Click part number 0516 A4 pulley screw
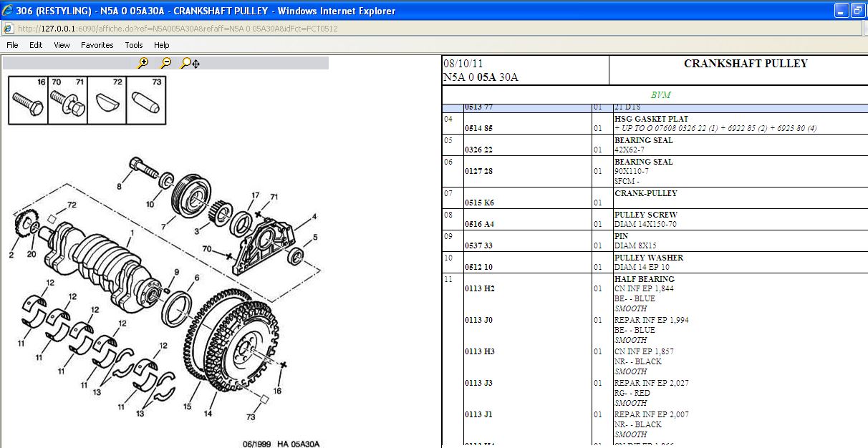The width and height of the screenshot is (868, 448). point(479,225)
